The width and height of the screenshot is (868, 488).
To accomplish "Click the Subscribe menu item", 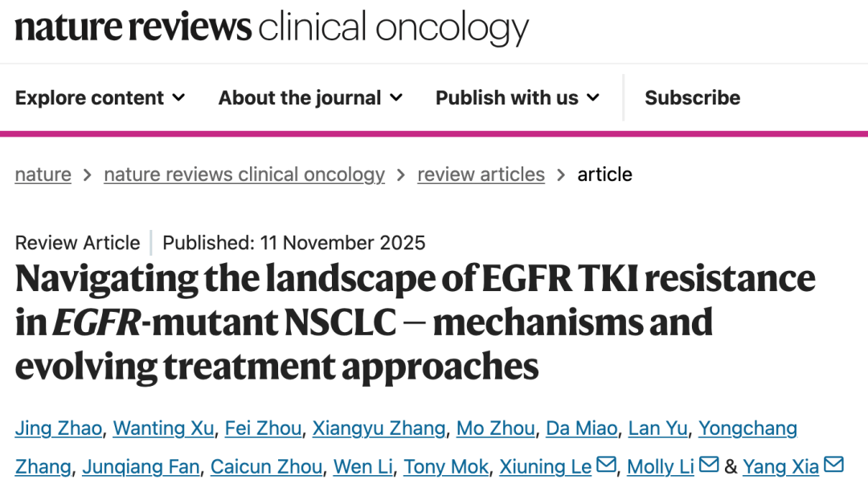I will pos(692,98).
